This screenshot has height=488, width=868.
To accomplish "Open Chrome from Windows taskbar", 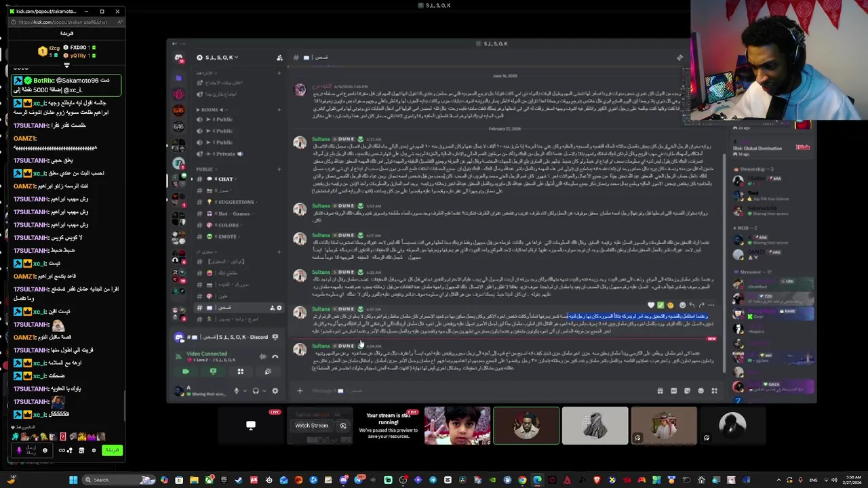I will (522, 480).
